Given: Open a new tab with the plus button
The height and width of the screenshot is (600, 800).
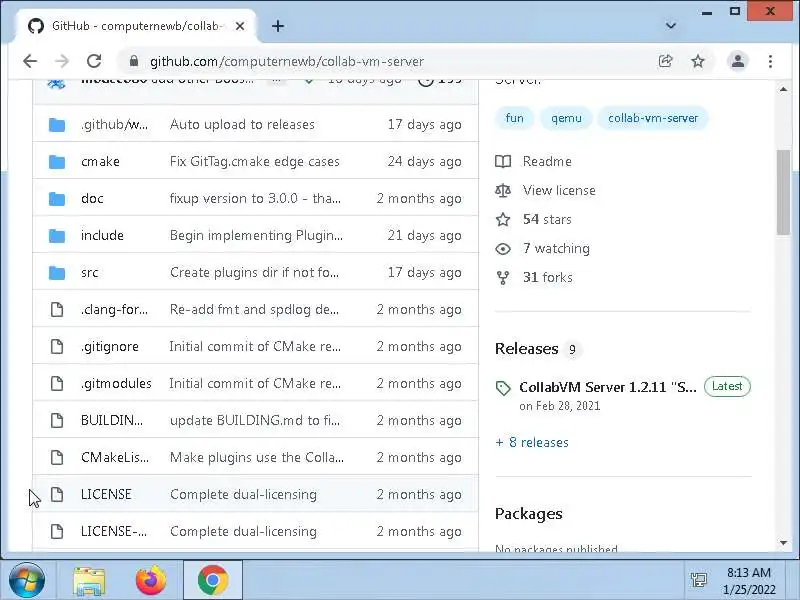Looking at the screenshot, I should tap(278, 26).
